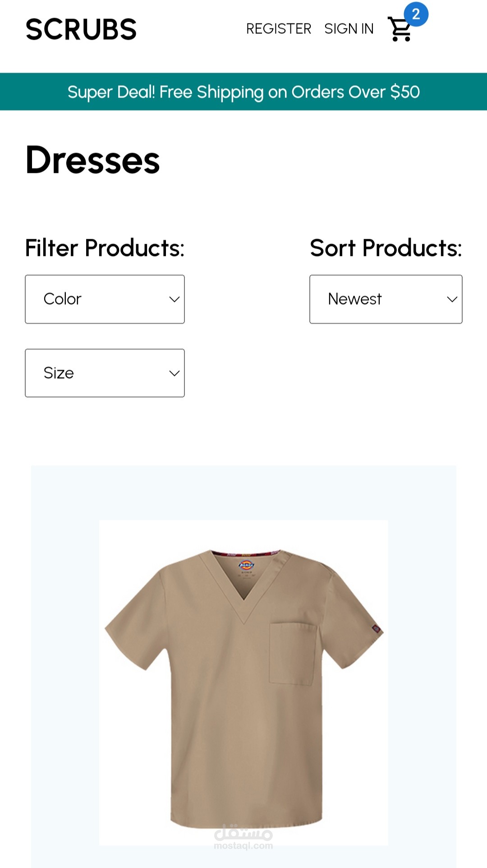Image resolution: width=487 pixels, height=868 pixels.
Task: Click the chevron arrow in Color dropdown
Action: pyautogui.click(x=175, y=299)
